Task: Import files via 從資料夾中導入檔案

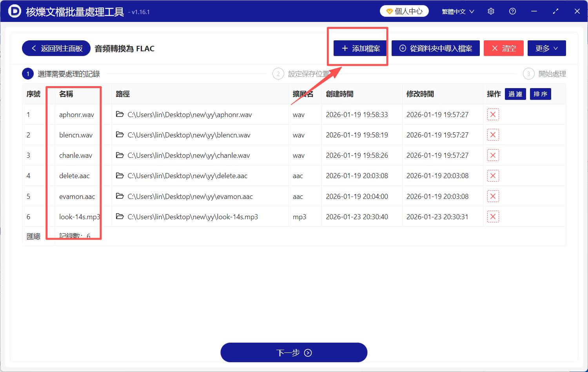Action: (436, 48)
